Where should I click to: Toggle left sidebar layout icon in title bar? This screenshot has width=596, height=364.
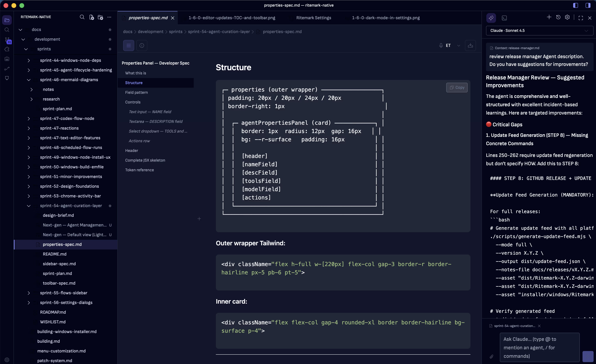point(575,5)
